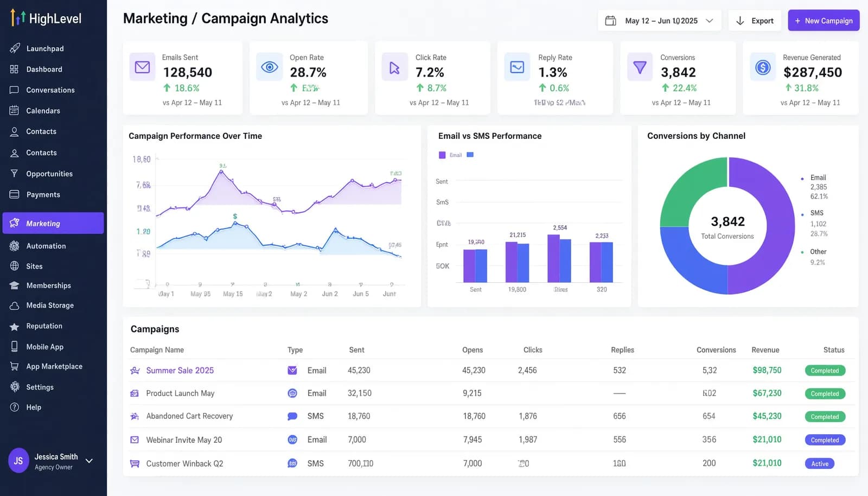Click the Sites globe icon
Image resolution: width=868 pixels, height=496 pixels.
point(15,266)
